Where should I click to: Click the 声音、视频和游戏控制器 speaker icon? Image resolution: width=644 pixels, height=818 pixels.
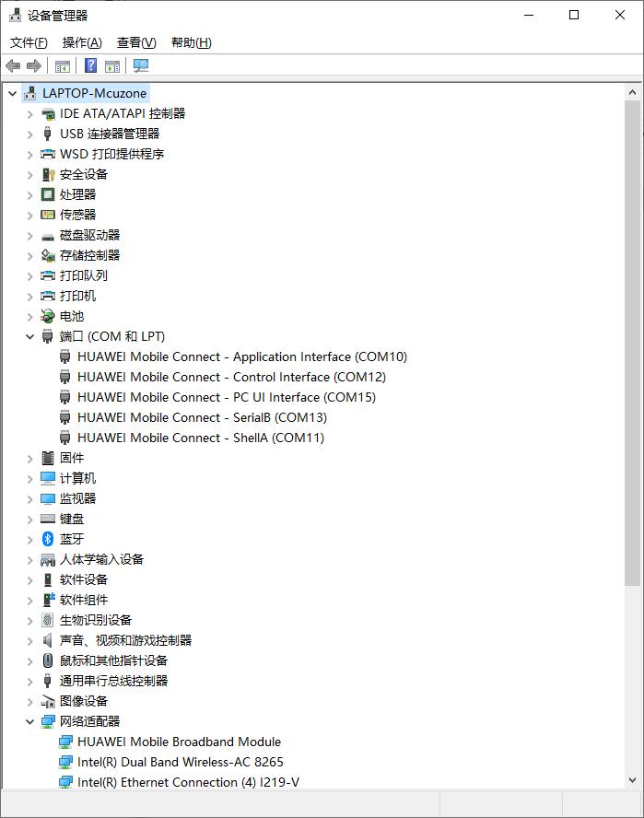(48, 640)
